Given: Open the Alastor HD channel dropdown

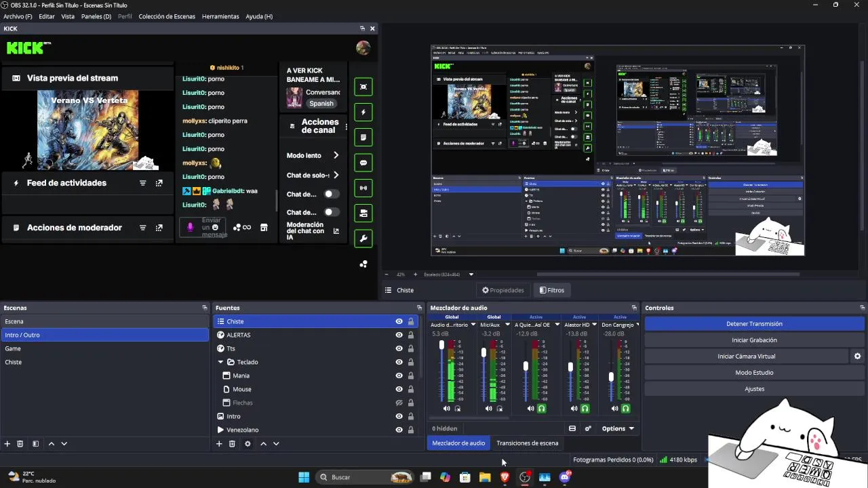Looking at the screenshot, I should [x=595, y=325].
